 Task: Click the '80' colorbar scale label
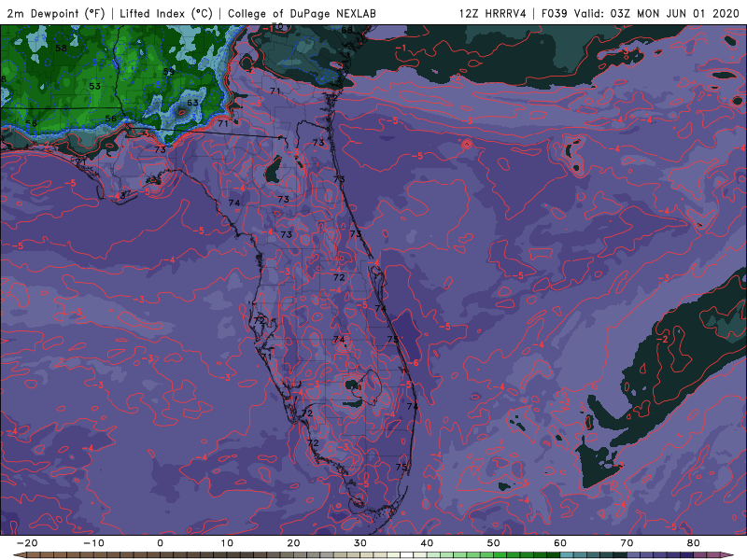pos(694,543)
